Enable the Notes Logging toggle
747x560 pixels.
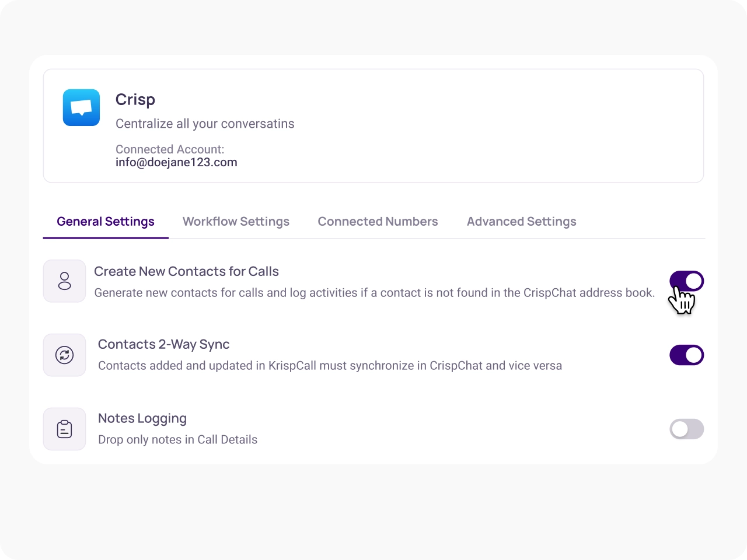click(x=686, y=429)
